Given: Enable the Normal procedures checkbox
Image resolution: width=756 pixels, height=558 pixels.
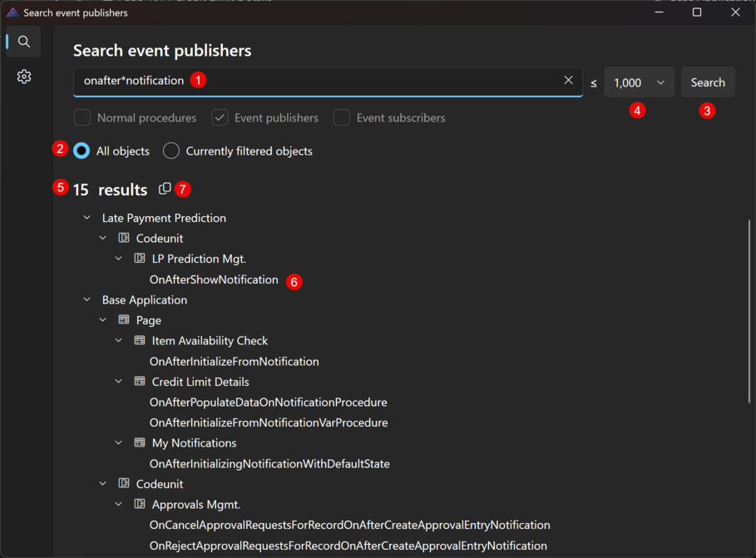Looking at the screenshot, I should coord(82,118).
